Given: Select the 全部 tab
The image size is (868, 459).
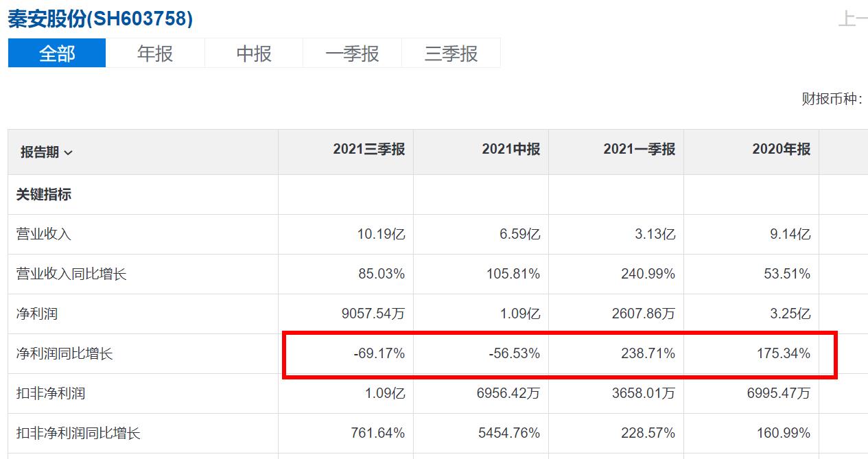Looking at the screenshot, I should point(57,54).
